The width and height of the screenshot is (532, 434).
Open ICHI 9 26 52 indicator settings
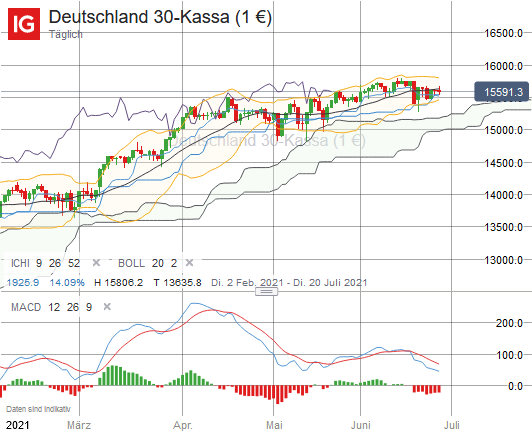coord(45,263)
